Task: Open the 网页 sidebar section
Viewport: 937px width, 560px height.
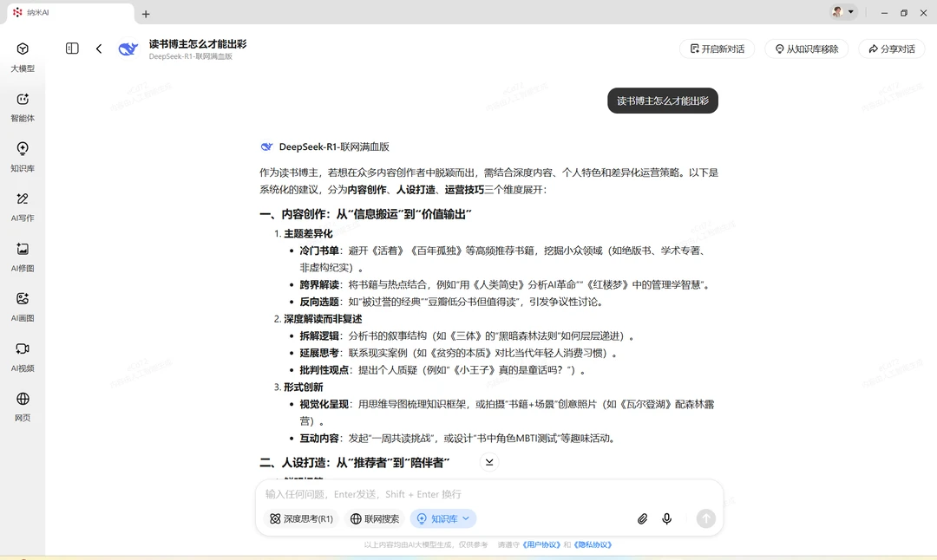Action: click(x=23, y=407)
